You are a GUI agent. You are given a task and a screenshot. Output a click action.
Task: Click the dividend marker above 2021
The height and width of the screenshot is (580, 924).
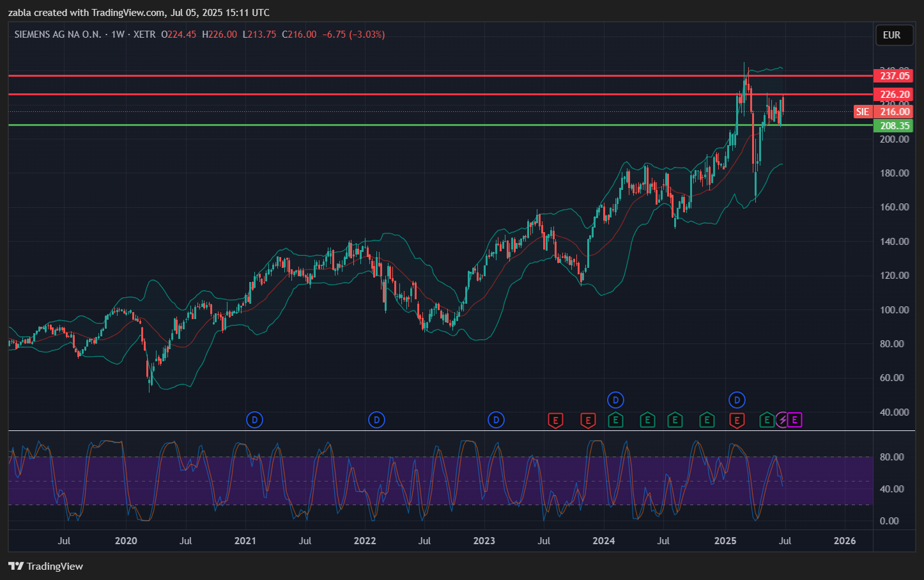[x=254, y=420]
